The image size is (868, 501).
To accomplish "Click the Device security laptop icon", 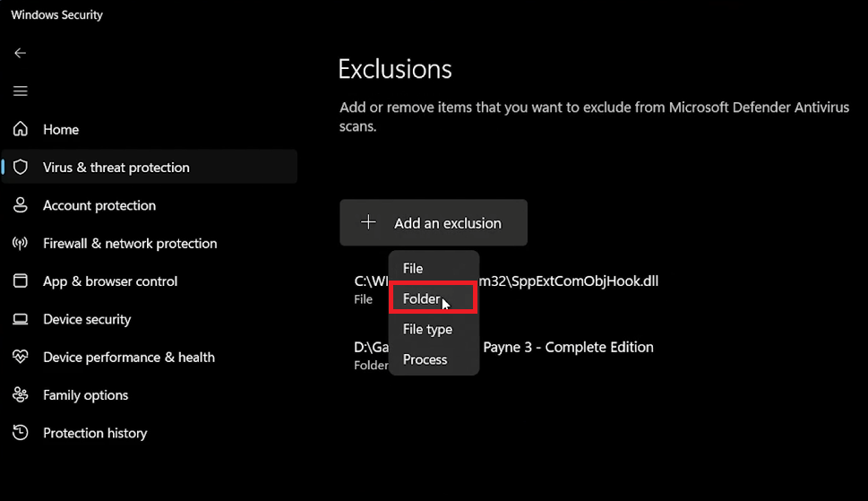I will 21,319.
